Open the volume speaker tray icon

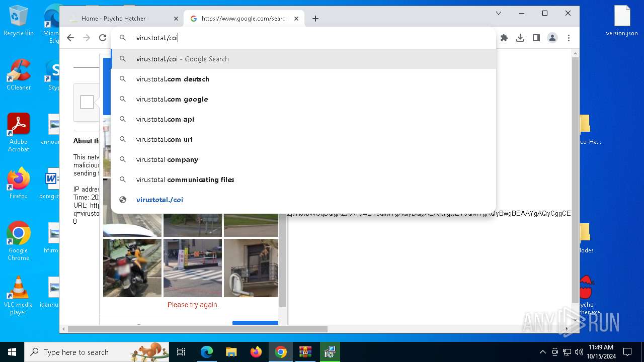pos(579,352)
